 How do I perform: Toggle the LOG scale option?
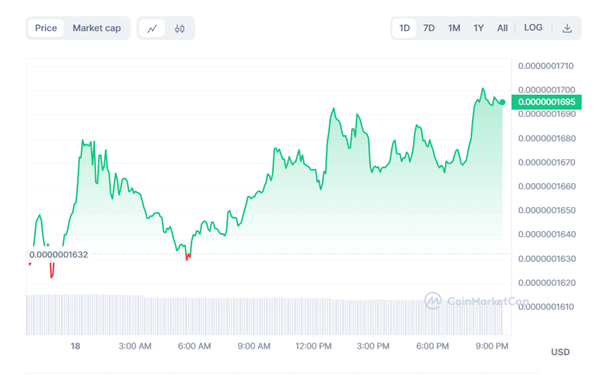coord(533,28)
